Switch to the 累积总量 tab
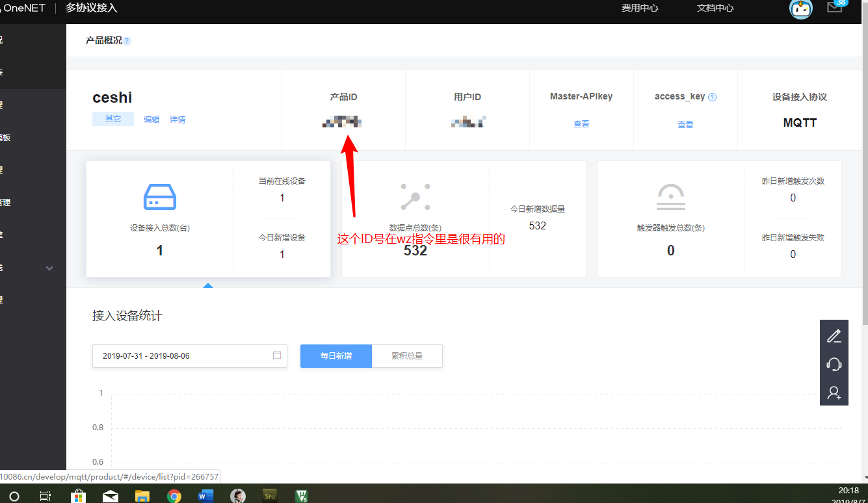Viewport: 868px width, 503px height. 406,355
